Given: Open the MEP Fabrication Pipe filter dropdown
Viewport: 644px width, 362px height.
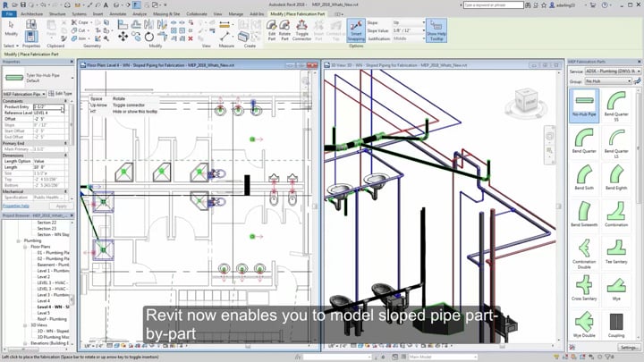Looking at the screenshot, I should pyautogui.click(x=24, y=94).
